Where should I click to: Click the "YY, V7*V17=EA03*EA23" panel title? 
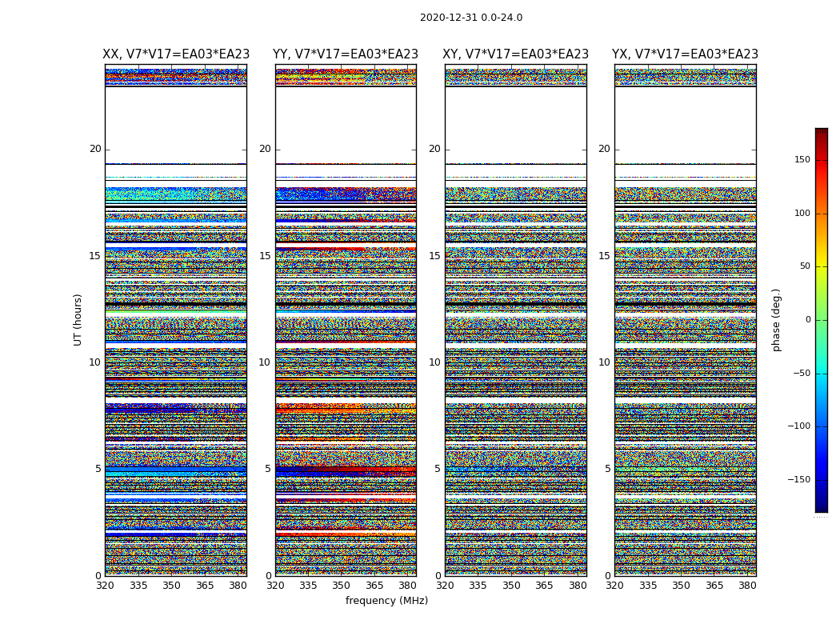pyautogui.click(x=346, y=54)
